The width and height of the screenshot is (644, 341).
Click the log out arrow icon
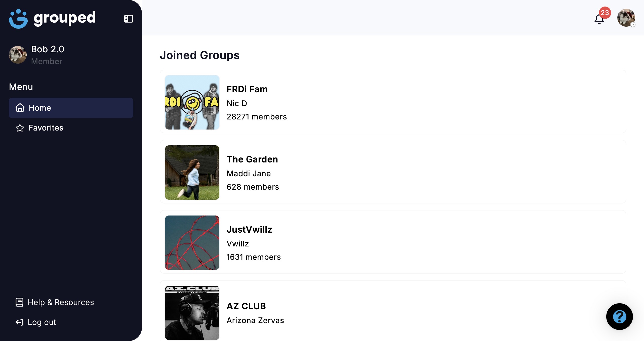click(19, 322)
